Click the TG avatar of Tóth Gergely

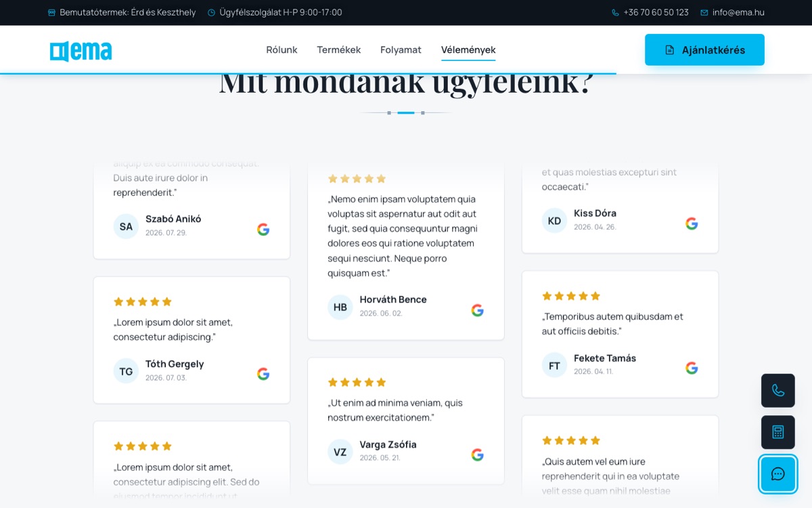tap(126, 371)
